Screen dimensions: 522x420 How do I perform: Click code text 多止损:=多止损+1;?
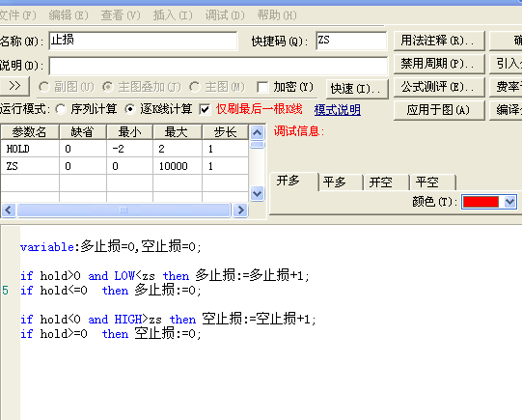click(x=253, y=276)
